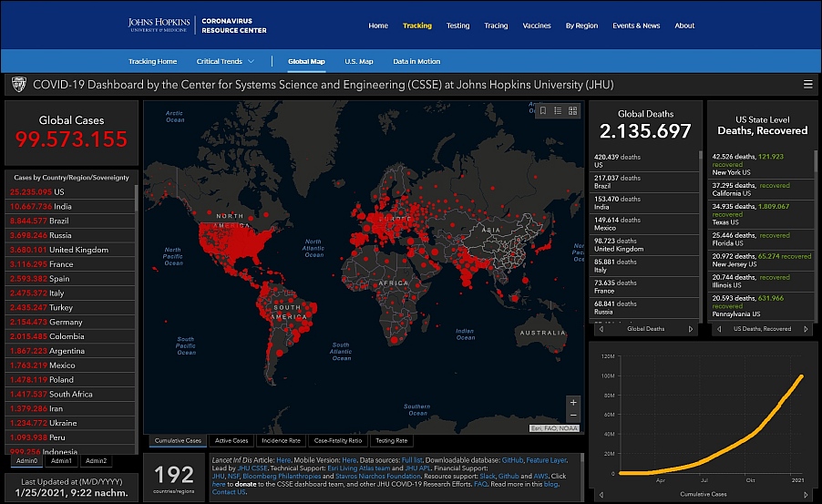Open Events & News menu item
This screenshot has height=504, width=822.
636,26
